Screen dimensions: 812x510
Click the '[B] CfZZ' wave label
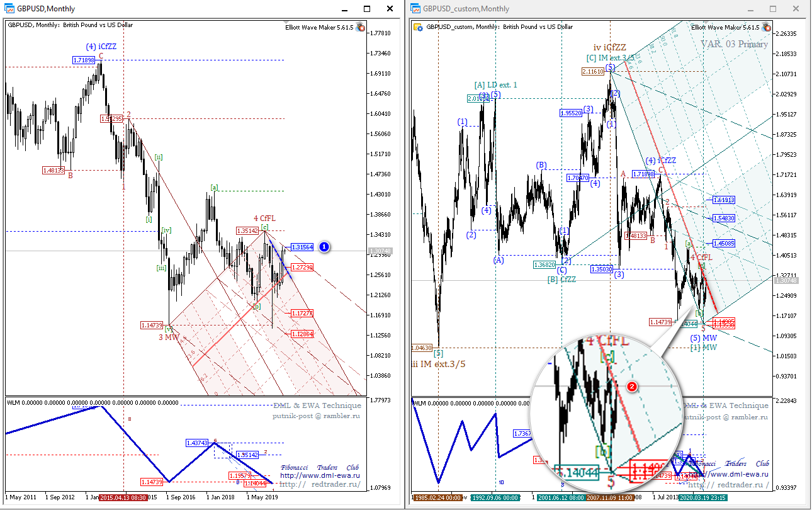562,279
